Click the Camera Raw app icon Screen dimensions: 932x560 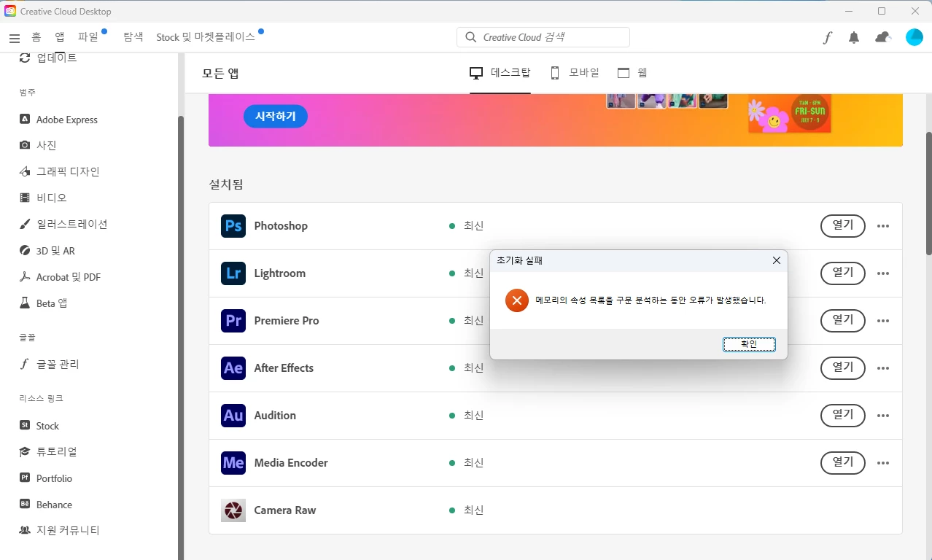coord(233,510)
